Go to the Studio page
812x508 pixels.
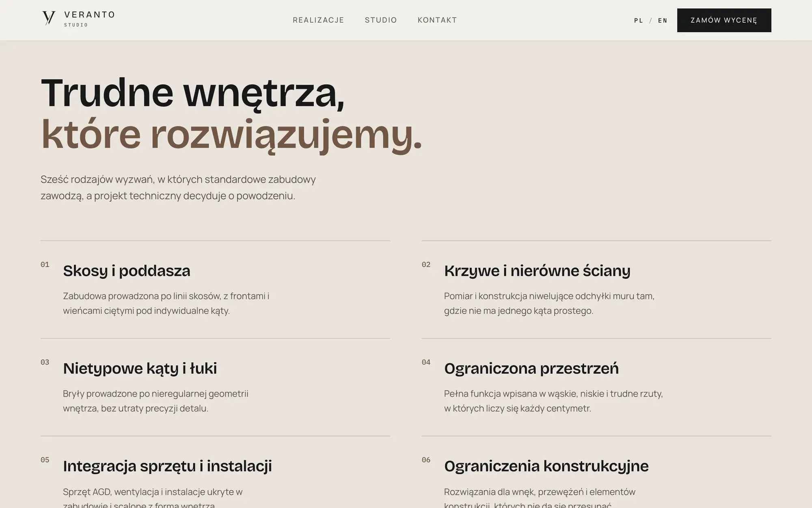(381, 20)
